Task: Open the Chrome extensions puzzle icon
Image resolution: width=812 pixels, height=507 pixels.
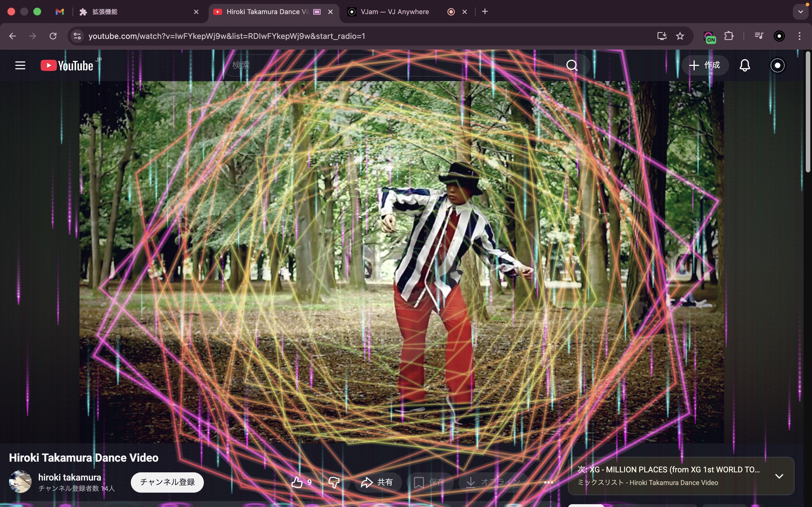Action: click(x=729, y=36)
